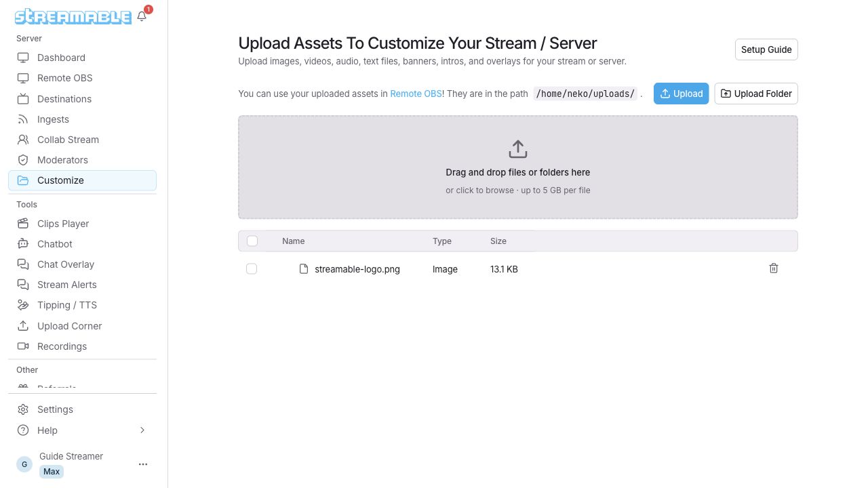868x488 pixels.
Task: Click the streamable-logo.png file name
Action: point(357,269)
